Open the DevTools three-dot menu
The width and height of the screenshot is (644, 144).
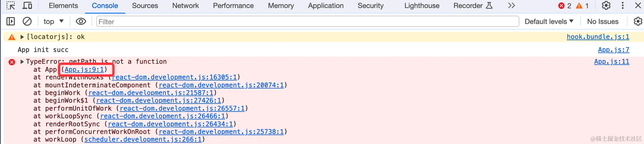(622, 5)
